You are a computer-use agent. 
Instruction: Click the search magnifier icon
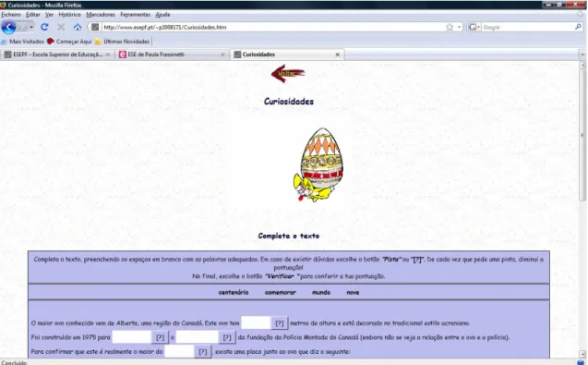click(x=578, y=27)
